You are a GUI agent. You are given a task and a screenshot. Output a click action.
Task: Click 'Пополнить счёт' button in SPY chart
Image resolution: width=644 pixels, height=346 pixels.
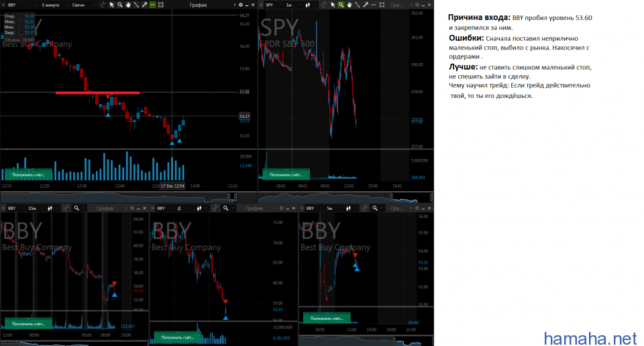click(286, 174)
